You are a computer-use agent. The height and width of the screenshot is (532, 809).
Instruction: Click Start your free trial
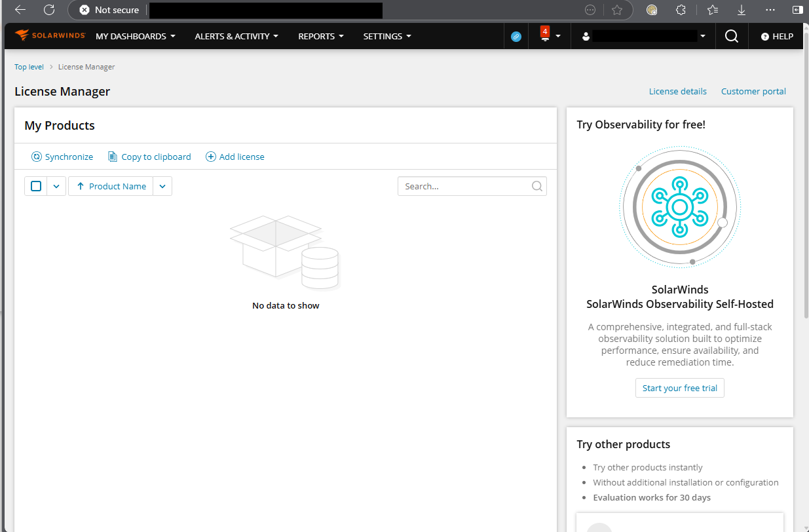pos(679,388)
